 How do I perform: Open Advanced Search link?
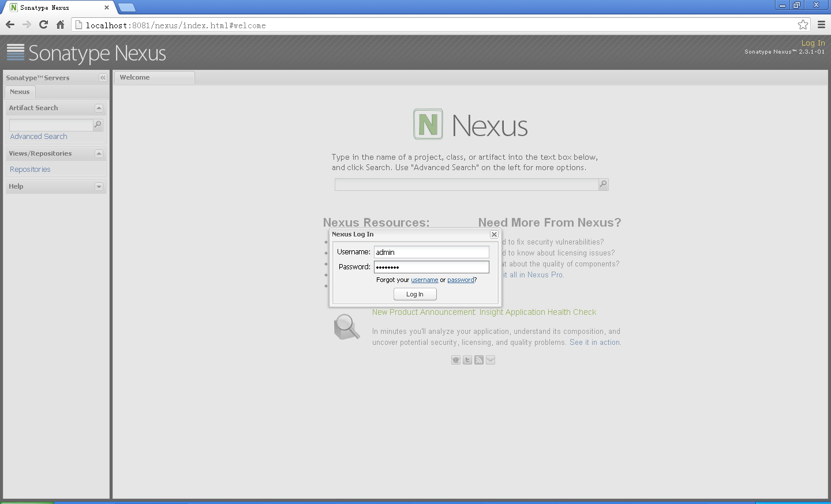[39, 137]
